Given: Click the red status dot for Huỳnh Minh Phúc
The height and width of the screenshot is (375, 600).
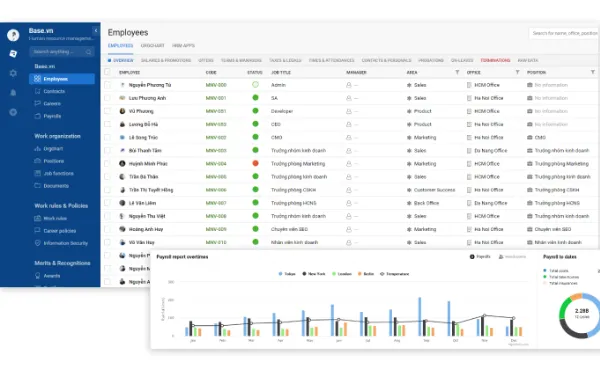Looking at the screenshot, I should [256, 163].
